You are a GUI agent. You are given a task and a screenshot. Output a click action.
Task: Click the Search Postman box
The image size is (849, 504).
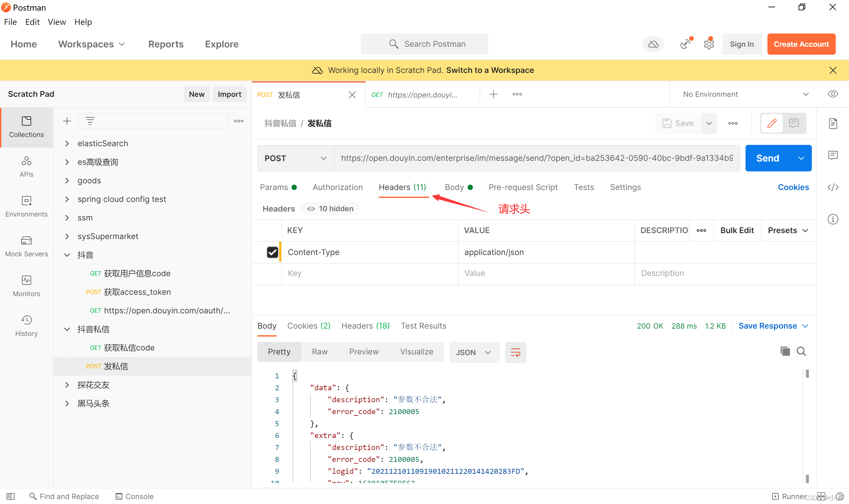pyautogui.click(x=424, y=44)
